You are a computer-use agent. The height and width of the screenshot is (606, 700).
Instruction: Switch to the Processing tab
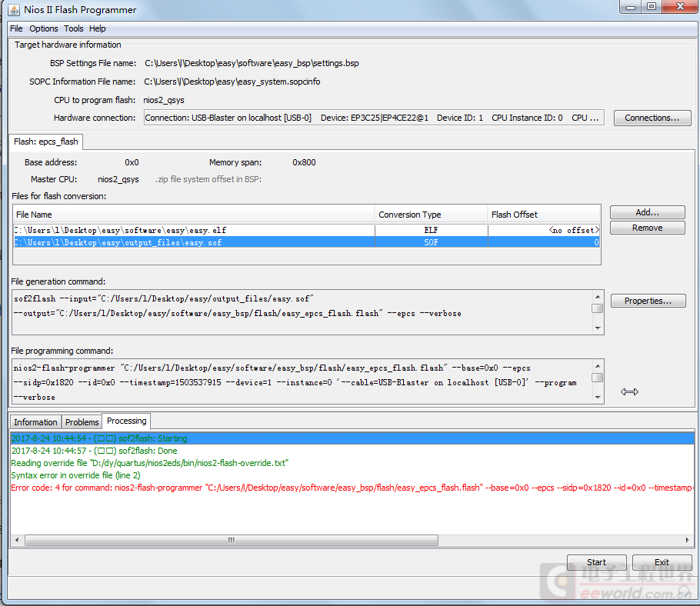[127, 421]
